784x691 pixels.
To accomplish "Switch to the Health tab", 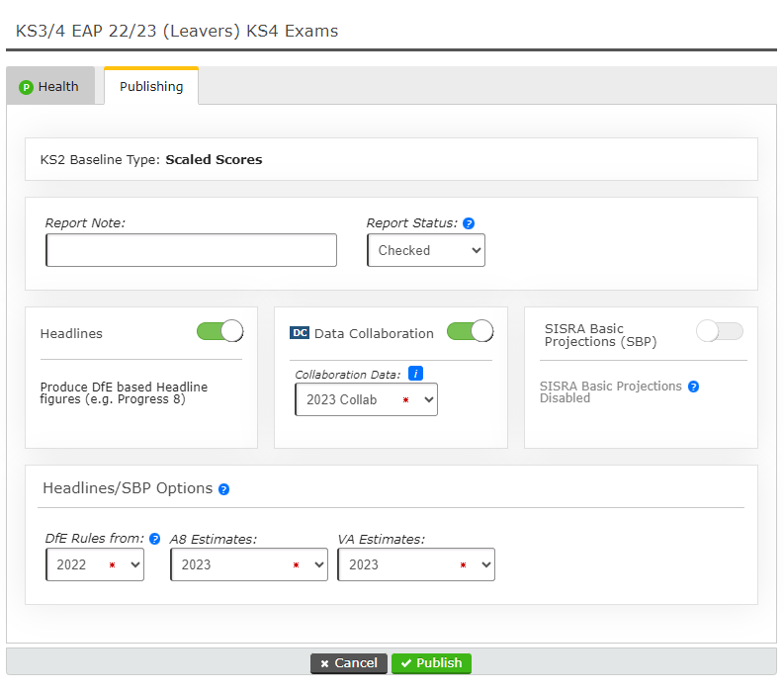I will click(50, 87).
